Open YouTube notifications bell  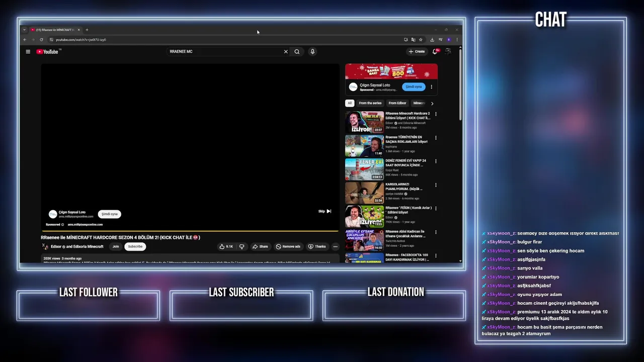point(435,51)
